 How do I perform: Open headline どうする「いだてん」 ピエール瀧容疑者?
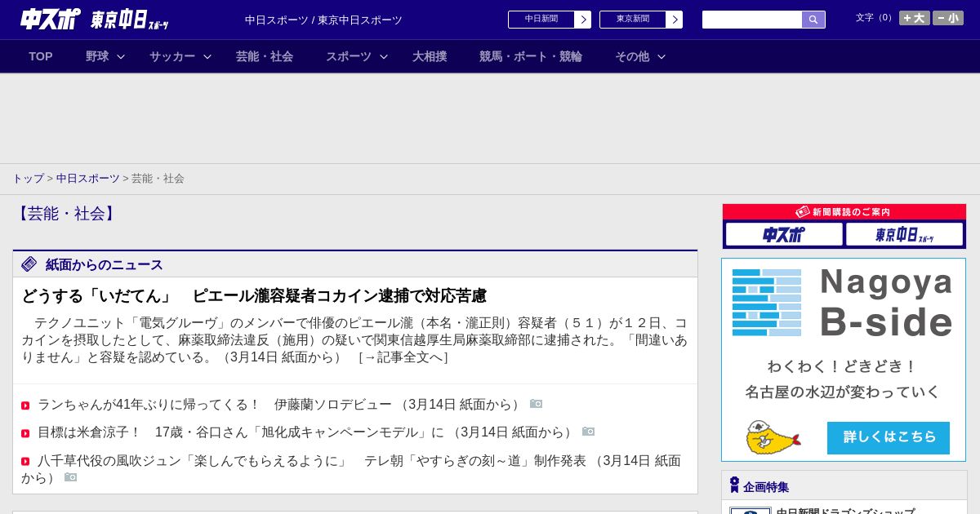point(254,295)
